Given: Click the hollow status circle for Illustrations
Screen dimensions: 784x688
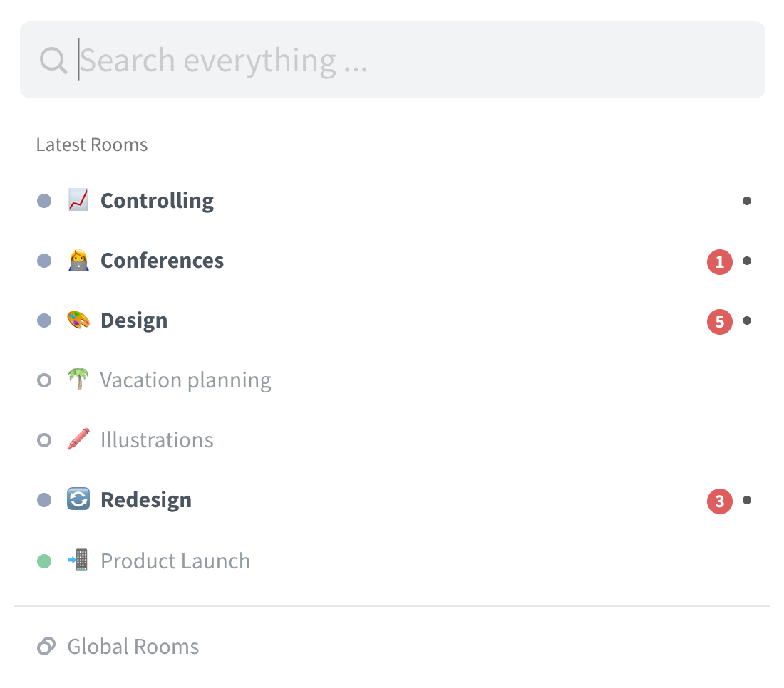Looking at the screenshot, I should point(44,440).
